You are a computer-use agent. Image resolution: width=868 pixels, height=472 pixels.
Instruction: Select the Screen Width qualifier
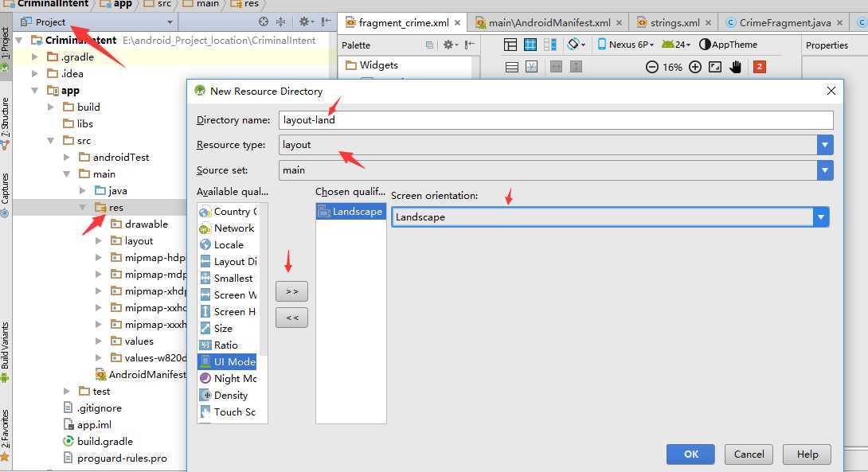click(x=229, y=295)
